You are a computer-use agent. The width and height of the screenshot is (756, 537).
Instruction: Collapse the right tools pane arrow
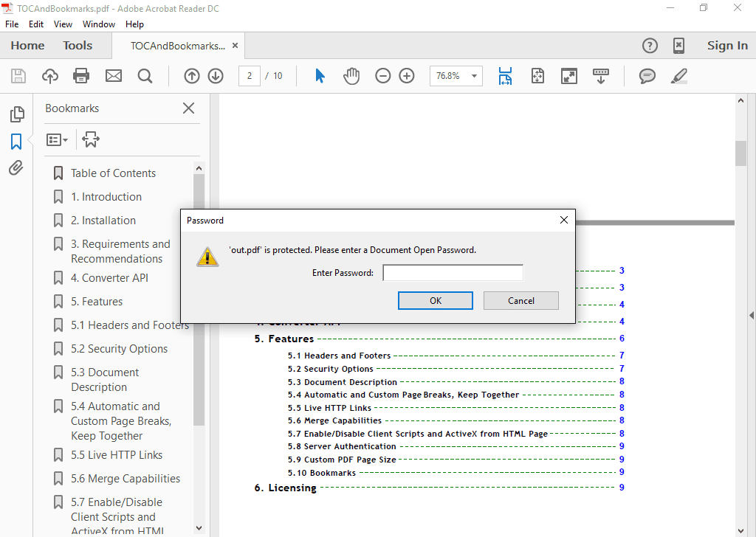(751, 316)
